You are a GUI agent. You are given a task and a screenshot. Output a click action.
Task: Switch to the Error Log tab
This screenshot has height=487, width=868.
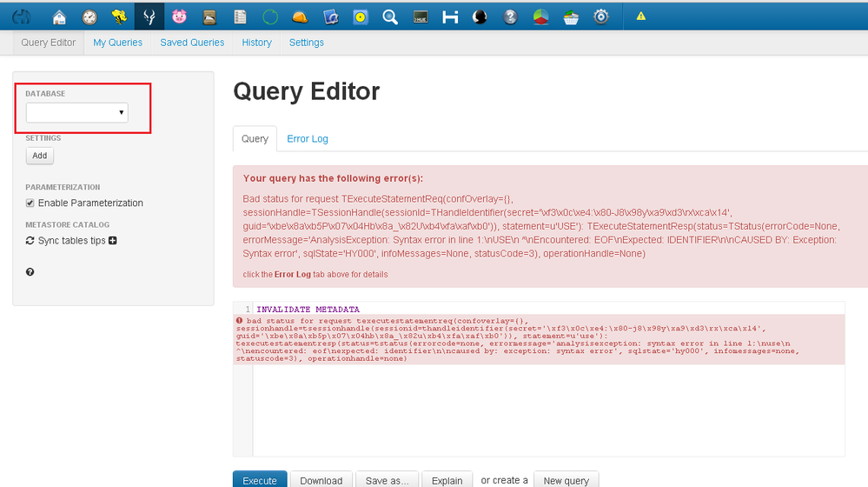[308, 138]
